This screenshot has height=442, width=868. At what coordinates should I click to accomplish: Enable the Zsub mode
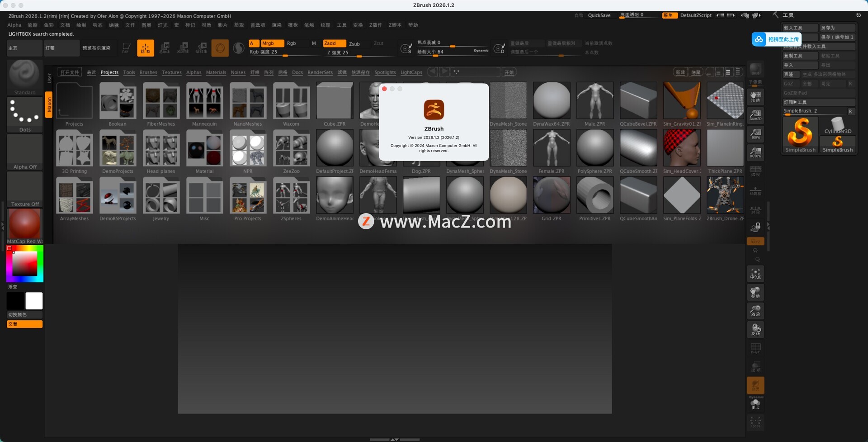[x=354, y=44]
